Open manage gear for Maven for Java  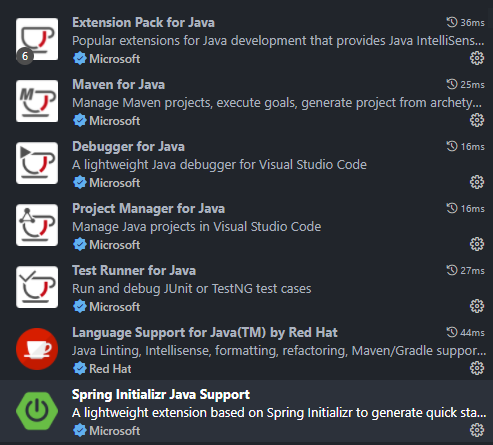(477, 120)
